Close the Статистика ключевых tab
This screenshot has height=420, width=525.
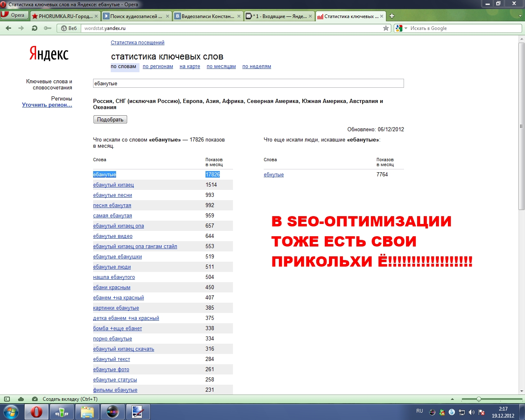pyautogui.click(x=382, y=16)
